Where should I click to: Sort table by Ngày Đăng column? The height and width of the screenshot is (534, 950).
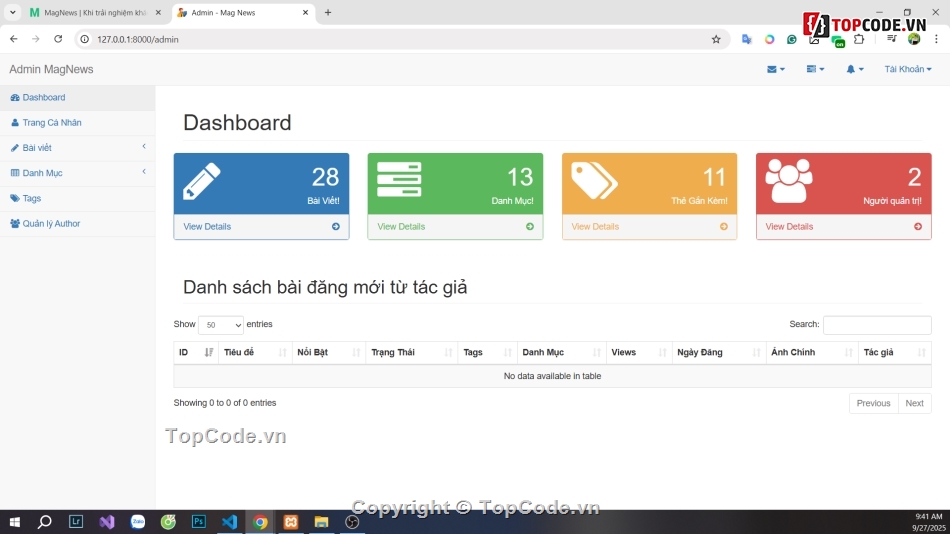pyautogui.click(x=719, y=352)
